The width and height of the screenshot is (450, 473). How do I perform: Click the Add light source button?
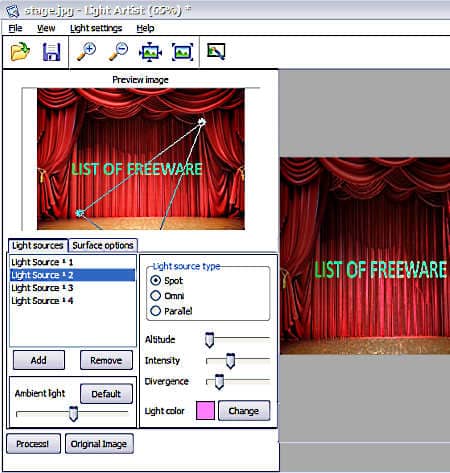pyautogui.click(x=39, y=360)
